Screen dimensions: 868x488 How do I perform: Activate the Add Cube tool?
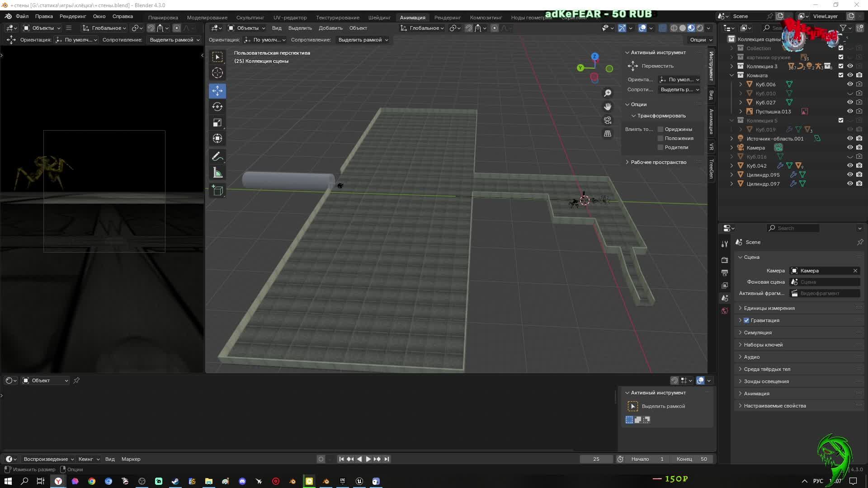coord(217,191)
